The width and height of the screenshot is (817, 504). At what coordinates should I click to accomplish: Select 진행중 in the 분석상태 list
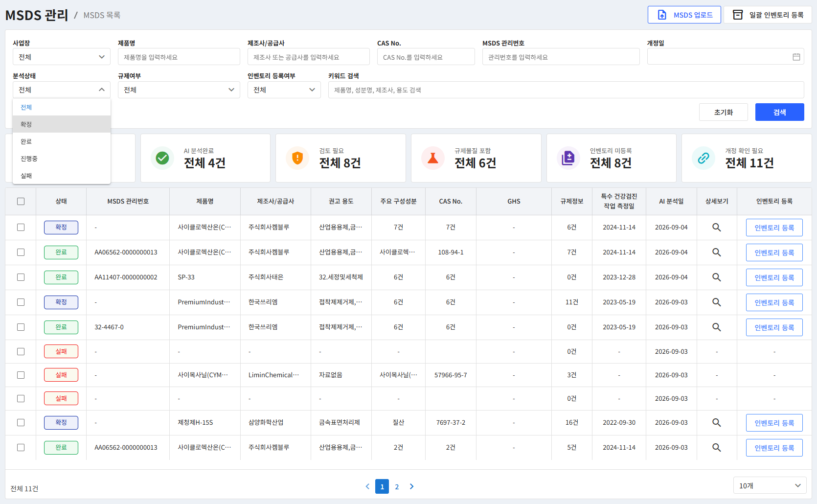tap(62, 159)
